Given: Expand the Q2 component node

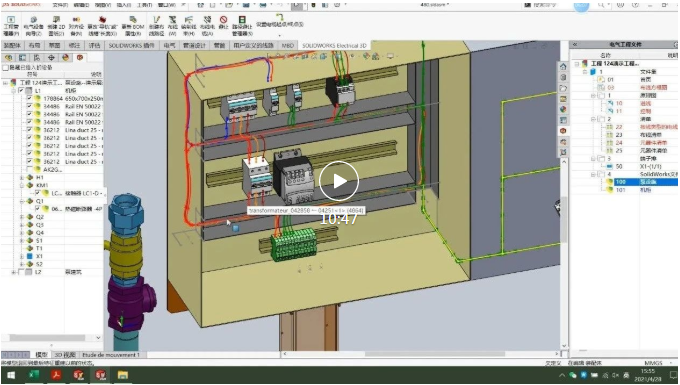Looking at the screenshot, I should point(22,217).
